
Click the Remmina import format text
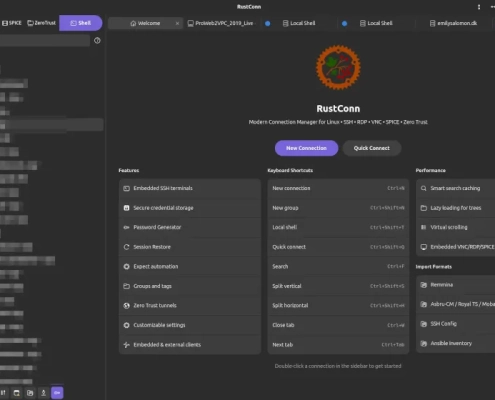[442, 285]
